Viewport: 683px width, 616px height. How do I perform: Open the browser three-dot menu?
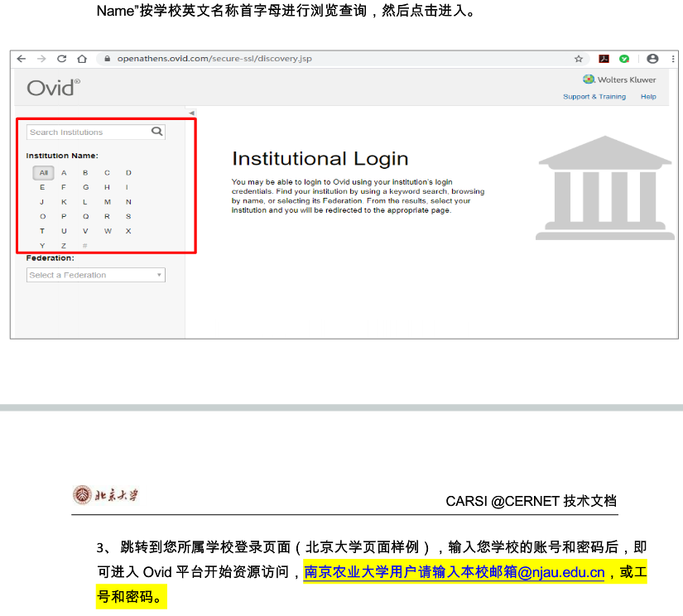(672, 59)
